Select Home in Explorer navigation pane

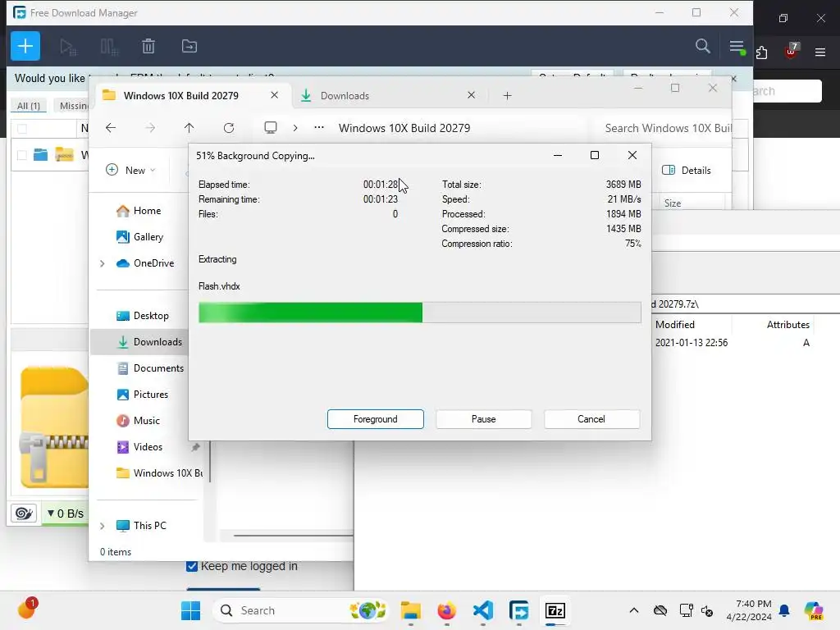139,211
